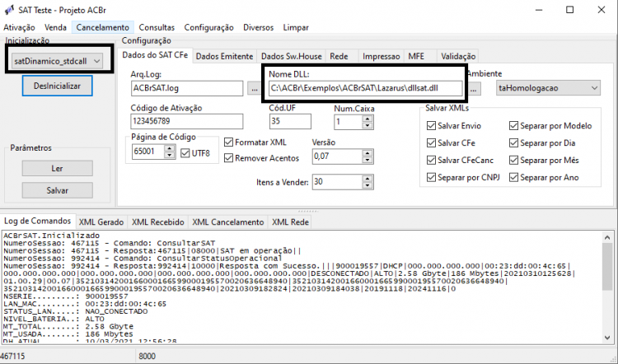
Task: Click the Itens a Vender 30 field
Action: pos(337,182)
